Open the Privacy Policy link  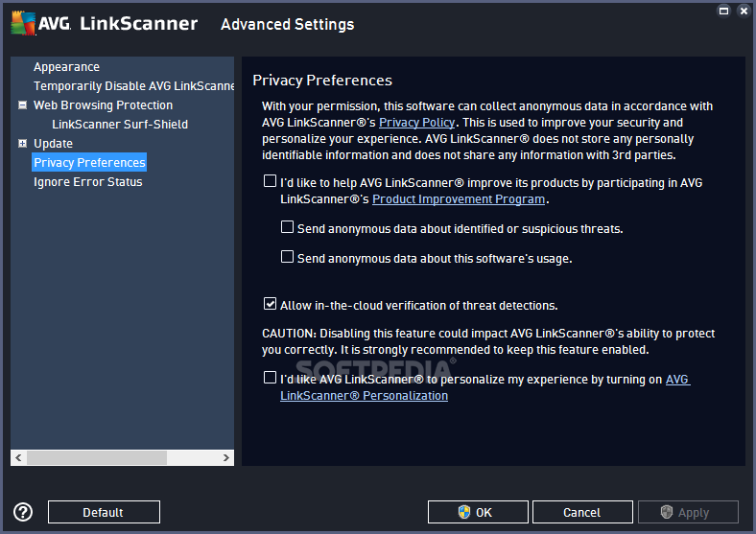tap(416, 123)
